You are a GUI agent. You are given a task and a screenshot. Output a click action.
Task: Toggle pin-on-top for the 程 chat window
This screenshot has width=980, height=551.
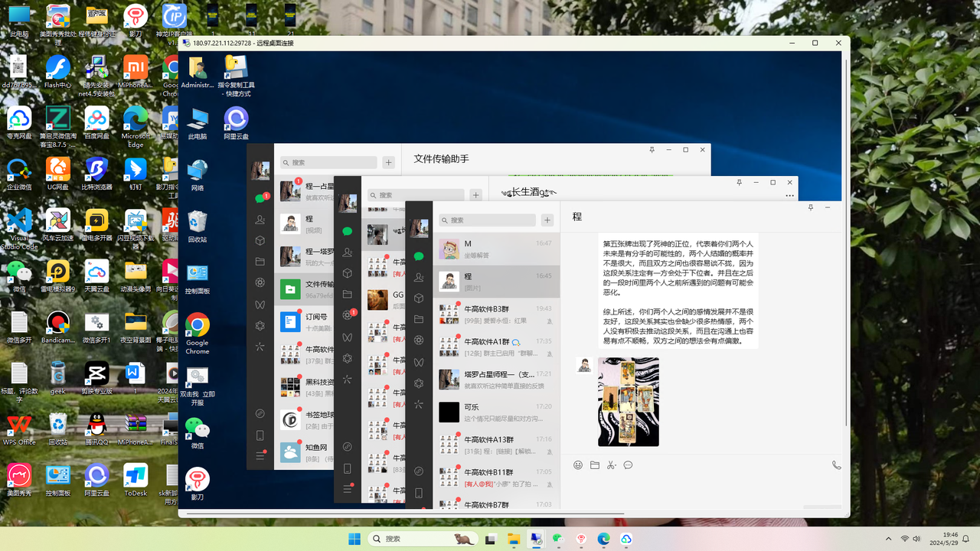810,207
